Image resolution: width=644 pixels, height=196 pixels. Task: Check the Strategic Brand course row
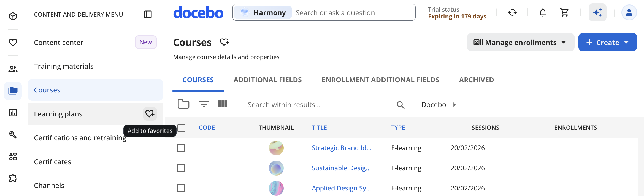[x=181, y=148]
